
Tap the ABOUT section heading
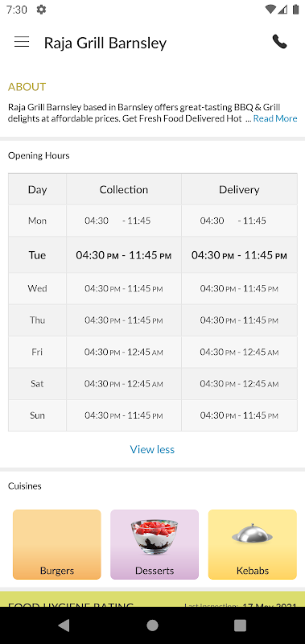tap(27, 87)
